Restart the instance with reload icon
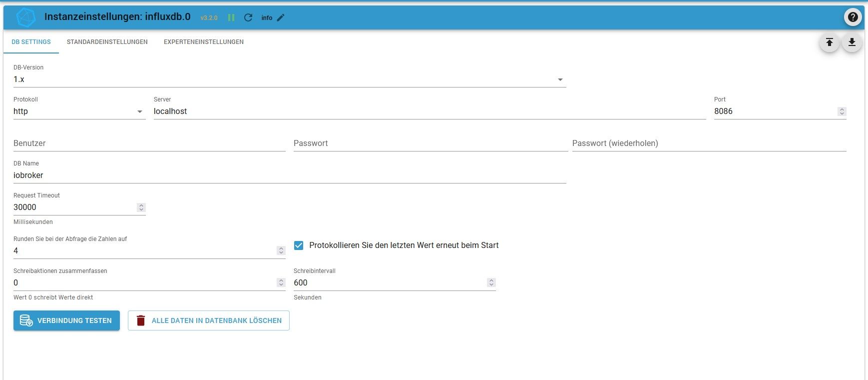The width and height of the screenshot is (868, 380). point(248,17)
